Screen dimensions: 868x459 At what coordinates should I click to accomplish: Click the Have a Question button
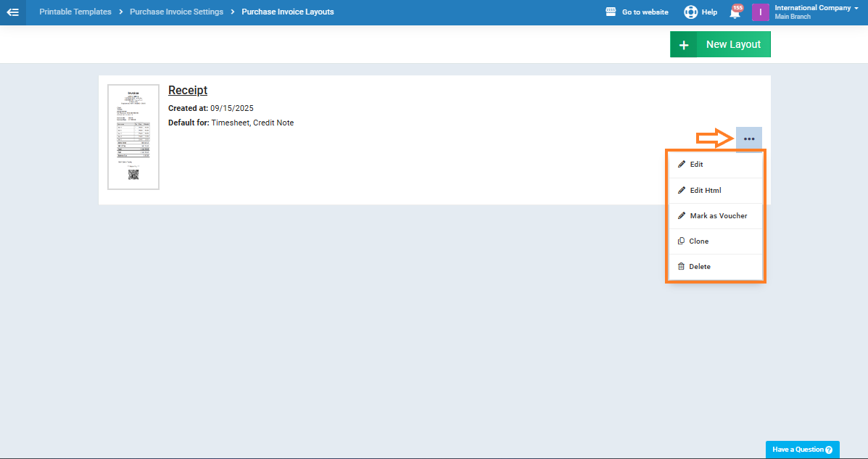pyautogui.click(x=802, y=450)
